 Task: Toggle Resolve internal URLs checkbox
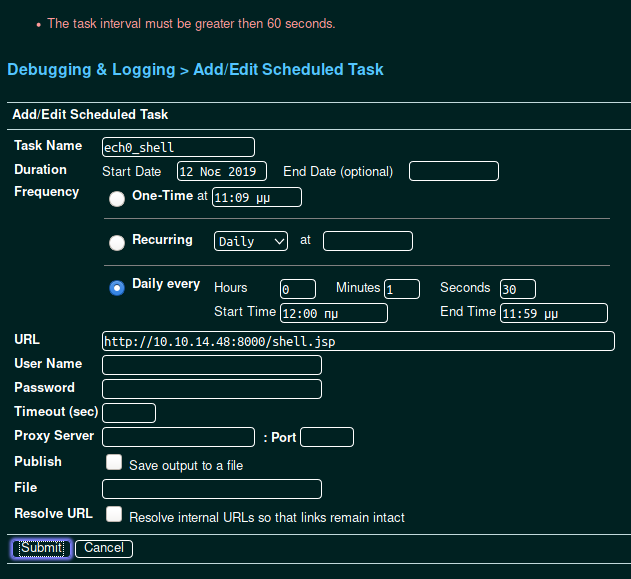114,515
